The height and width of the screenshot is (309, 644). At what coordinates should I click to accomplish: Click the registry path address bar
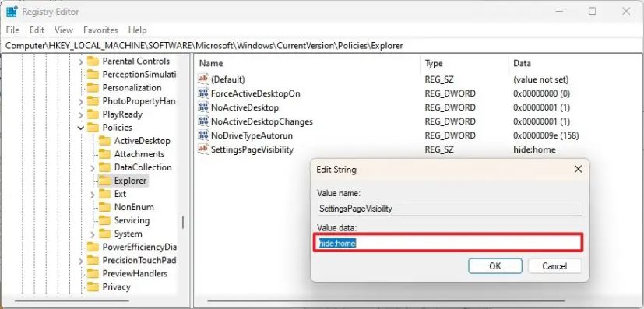tap(322, 46)
